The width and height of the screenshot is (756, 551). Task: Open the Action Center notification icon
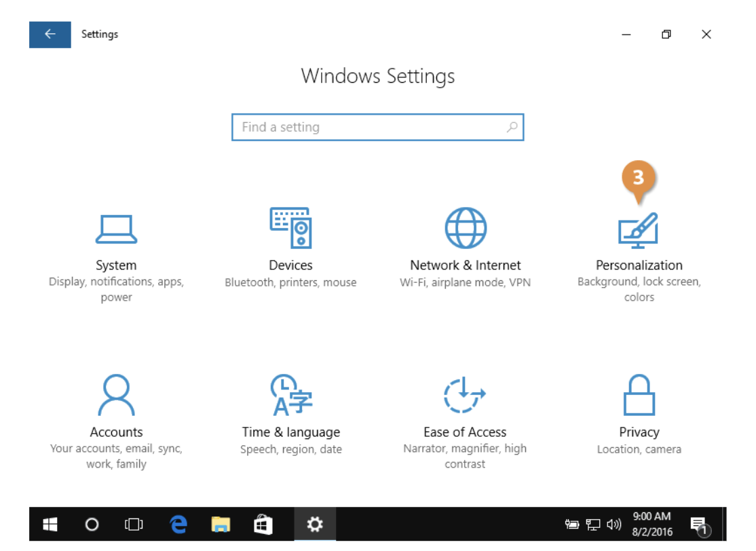click(x=700, y=525)
